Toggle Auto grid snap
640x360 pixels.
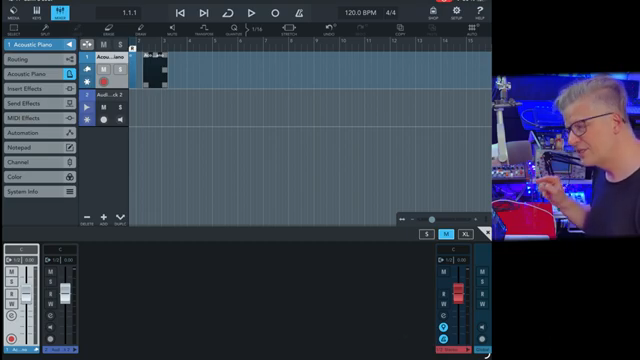pos(472,29)
